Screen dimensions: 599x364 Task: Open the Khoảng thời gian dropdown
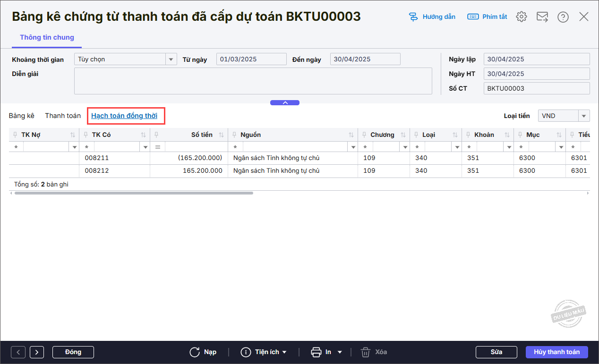tap(171, 59)
